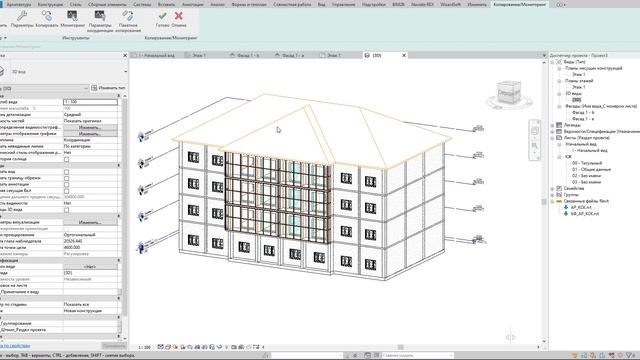Toggle the Обрезать вид checkbox
The height and width of the screenshot is (360, 640).
coord(67,172)
